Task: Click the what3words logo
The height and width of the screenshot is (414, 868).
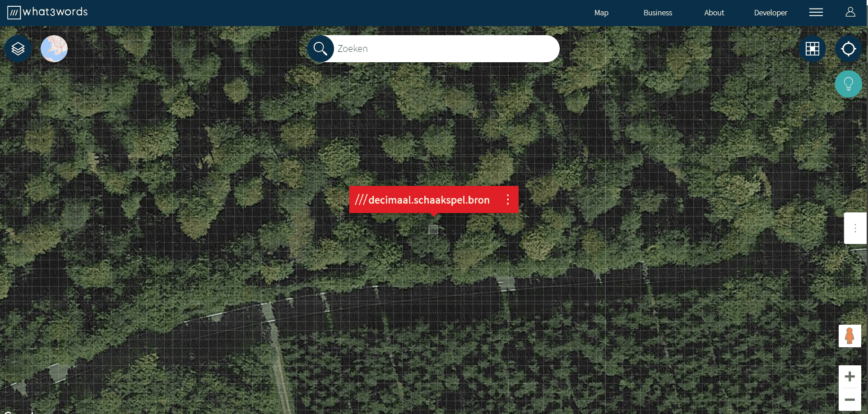Action: (47, 12)
